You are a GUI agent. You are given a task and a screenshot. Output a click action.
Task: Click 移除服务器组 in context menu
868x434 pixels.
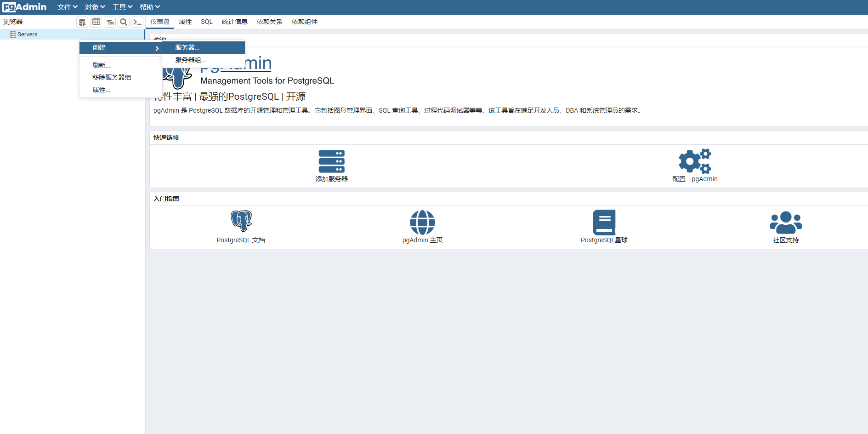(x=112, y=77)
